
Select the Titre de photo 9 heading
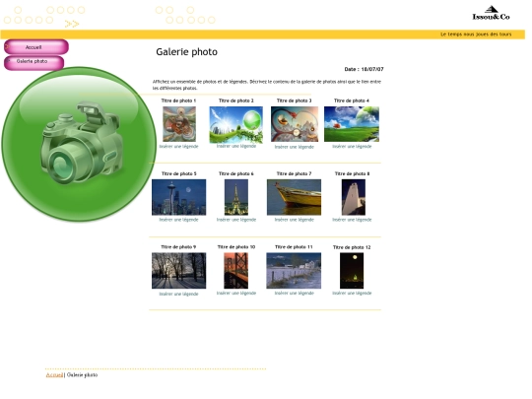pos(178,247)
